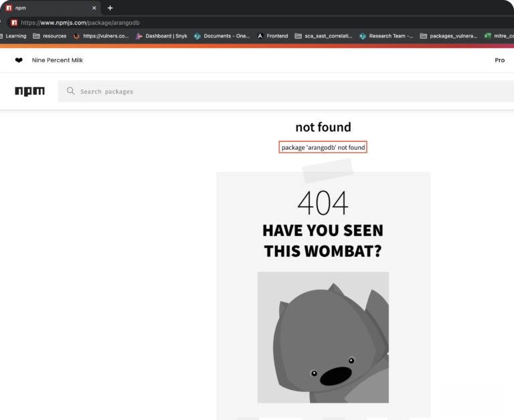
Task: Open the vulners.co bookmark
Action: (x=101, y=36)
